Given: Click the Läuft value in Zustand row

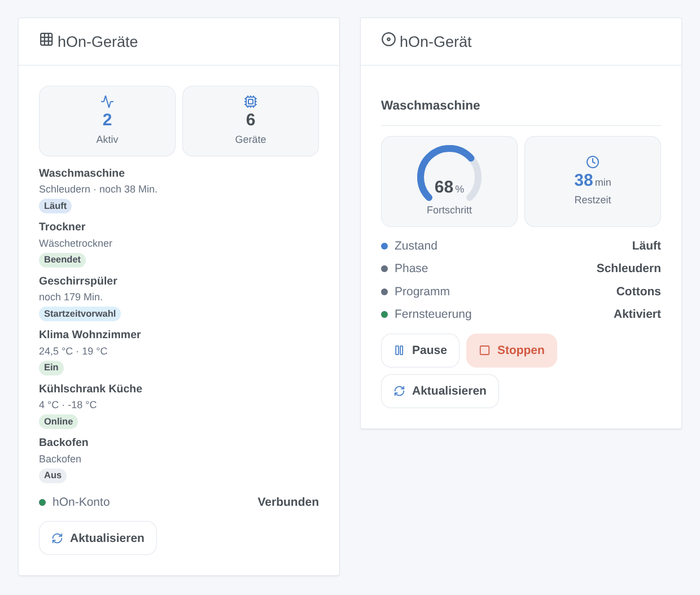Looking at the screenshot, I should (646, 246).
